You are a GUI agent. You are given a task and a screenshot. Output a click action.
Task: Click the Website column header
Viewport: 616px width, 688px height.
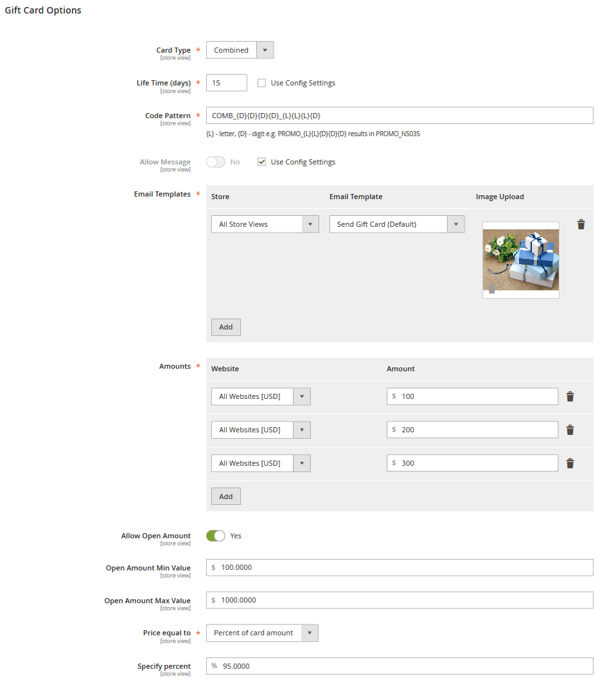pyautogui.click(x=225, y=369)
